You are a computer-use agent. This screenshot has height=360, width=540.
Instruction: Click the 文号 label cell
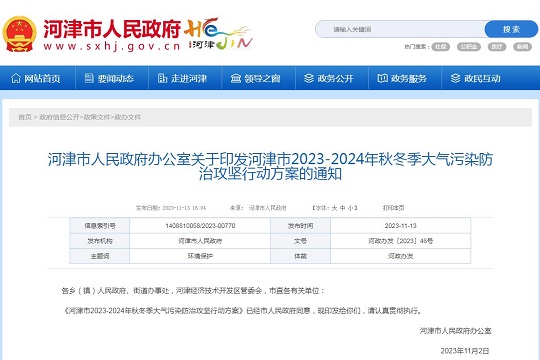click(x=301, y=241)
